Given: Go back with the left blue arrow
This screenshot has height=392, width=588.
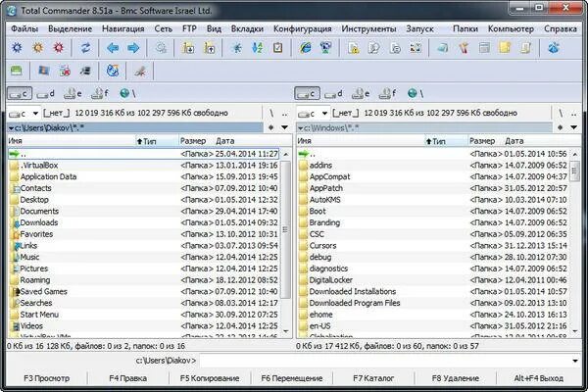Looking at the screenshot, I should (x=113, y=48).
